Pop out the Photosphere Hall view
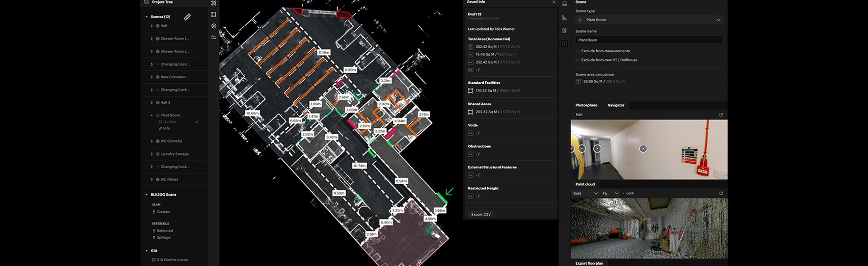The height and width of the screenshot is (266, 868). (x=721, y=115)
